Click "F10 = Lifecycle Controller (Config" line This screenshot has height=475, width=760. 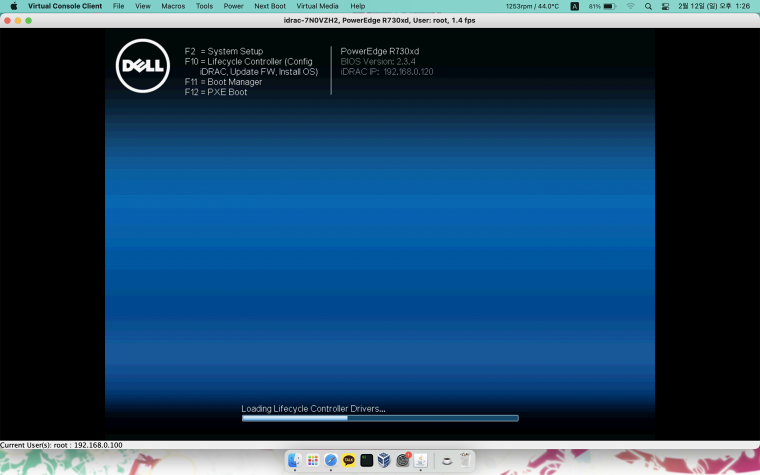248,62
